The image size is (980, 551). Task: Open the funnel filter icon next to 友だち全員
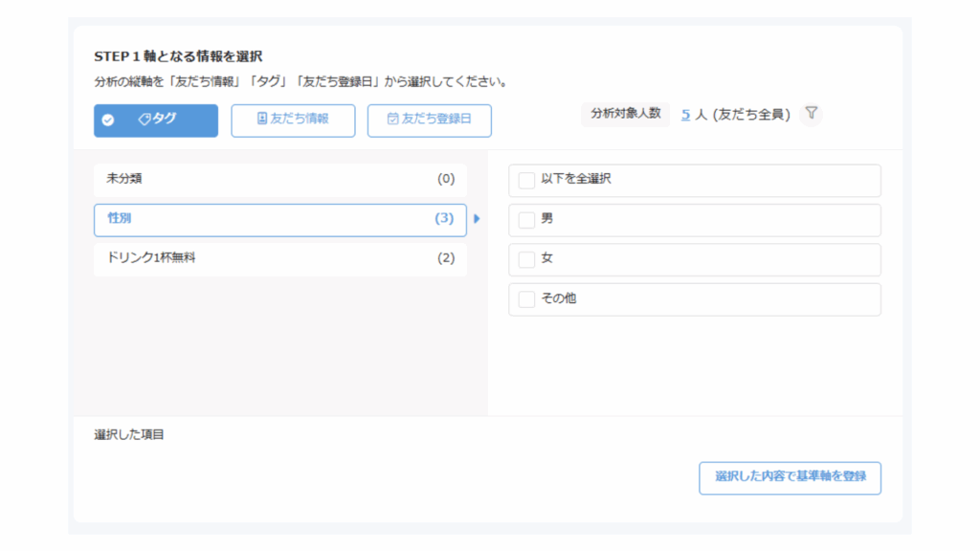click(811, 114)
